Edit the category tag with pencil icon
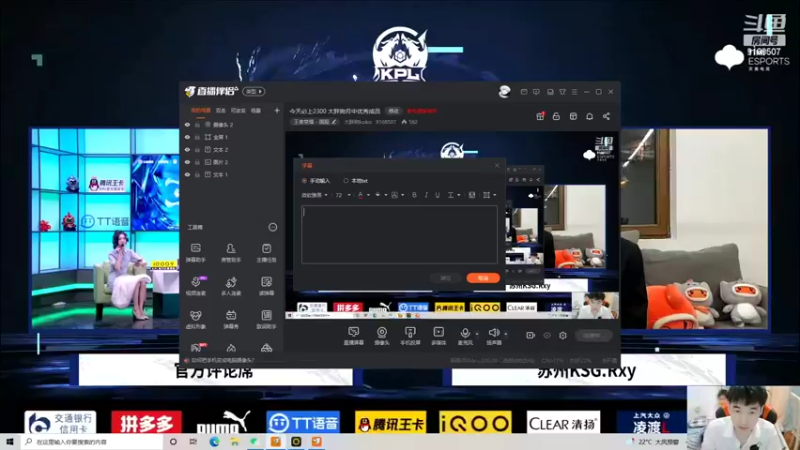The height and width of the screenshot is (450, 800). (315, 122)
